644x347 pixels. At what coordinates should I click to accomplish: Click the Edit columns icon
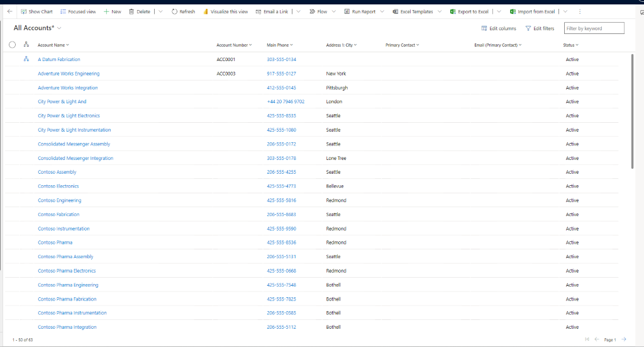[484, 28]
